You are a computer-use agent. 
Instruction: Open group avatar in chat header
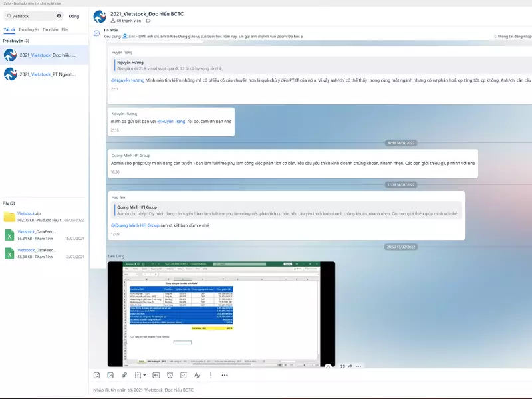pos(100,16)
